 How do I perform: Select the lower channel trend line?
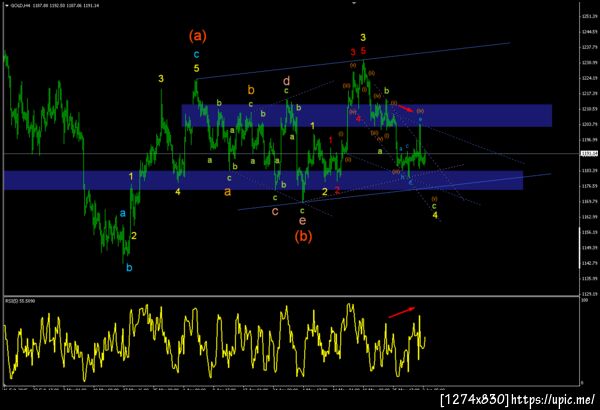pos(394,191)
